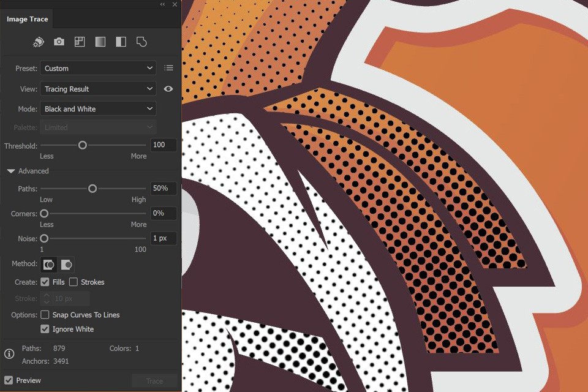Viewport: 588px width, 392px height.
Task: Uncheck the Ignore White option
Action: pyautogui.click(x=45, y=329)
